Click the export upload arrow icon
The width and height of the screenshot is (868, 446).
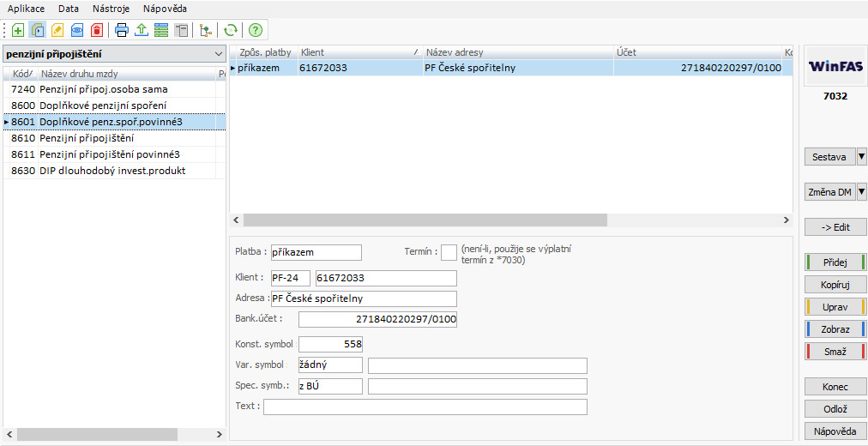[x=142, y=30]
